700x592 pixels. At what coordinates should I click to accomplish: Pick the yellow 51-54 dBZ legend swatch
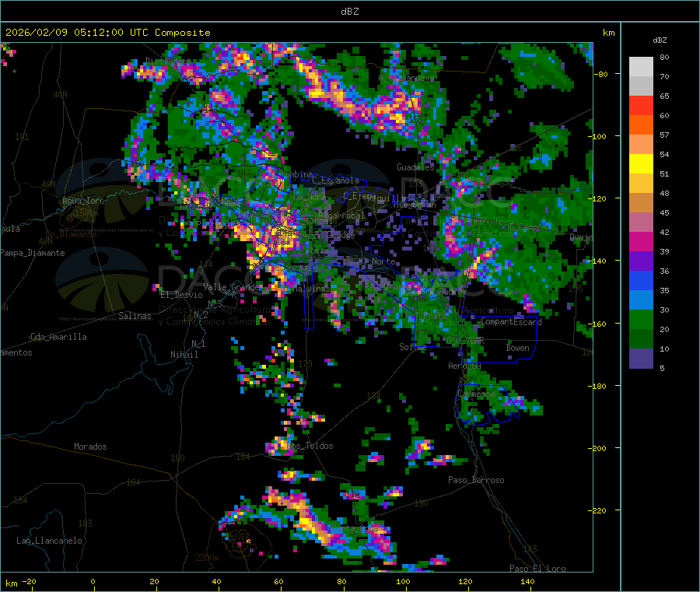click(641, 164)
